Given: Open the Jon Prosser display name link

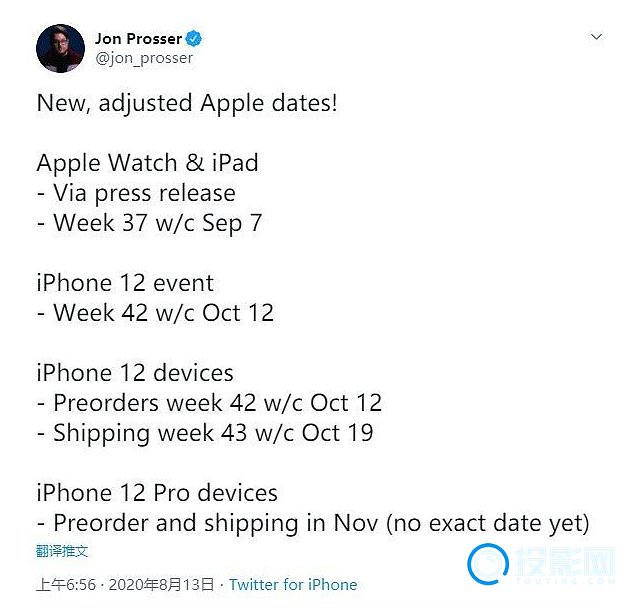Looking at the screenshot, I should pyautogui.click(x=138, y=39).
